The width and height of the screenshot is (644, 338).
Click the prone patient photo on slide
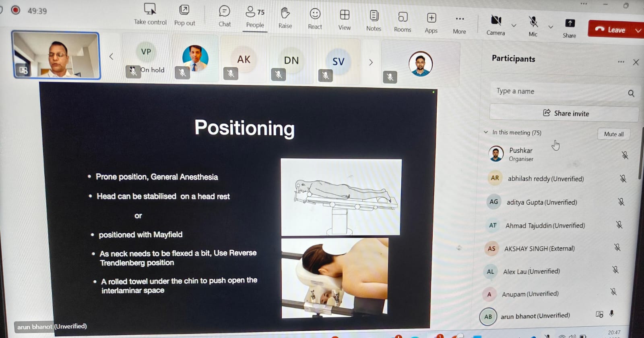(x=335, y=278)
